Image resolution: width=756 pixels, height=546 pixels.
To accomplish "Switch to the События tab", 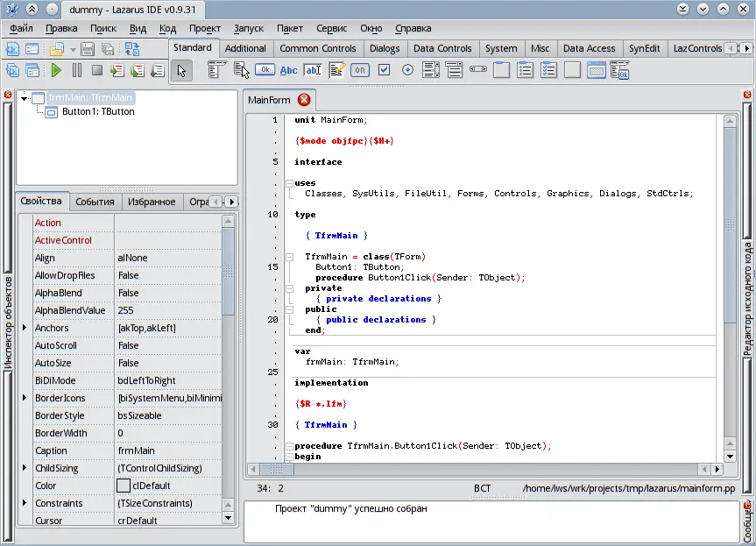I will click(x=95, y=202).
